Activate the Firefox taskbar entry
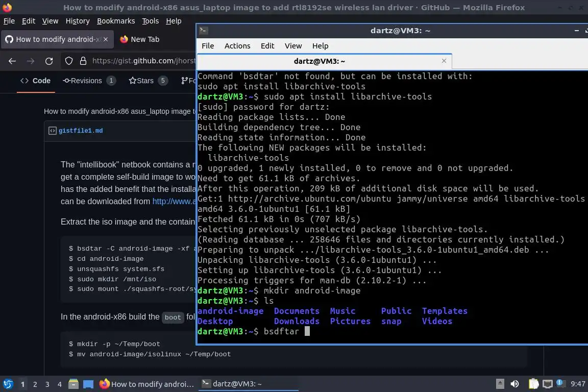 point(147,384)
